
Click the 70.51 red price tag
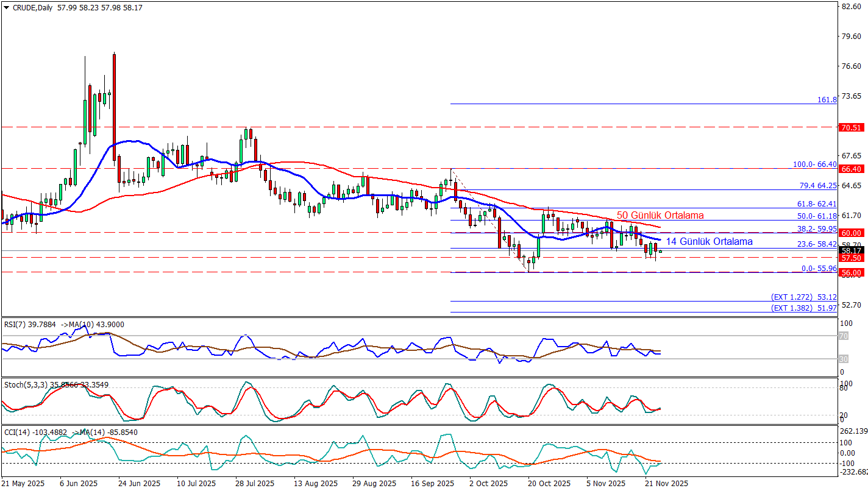[x=850, y=127]
